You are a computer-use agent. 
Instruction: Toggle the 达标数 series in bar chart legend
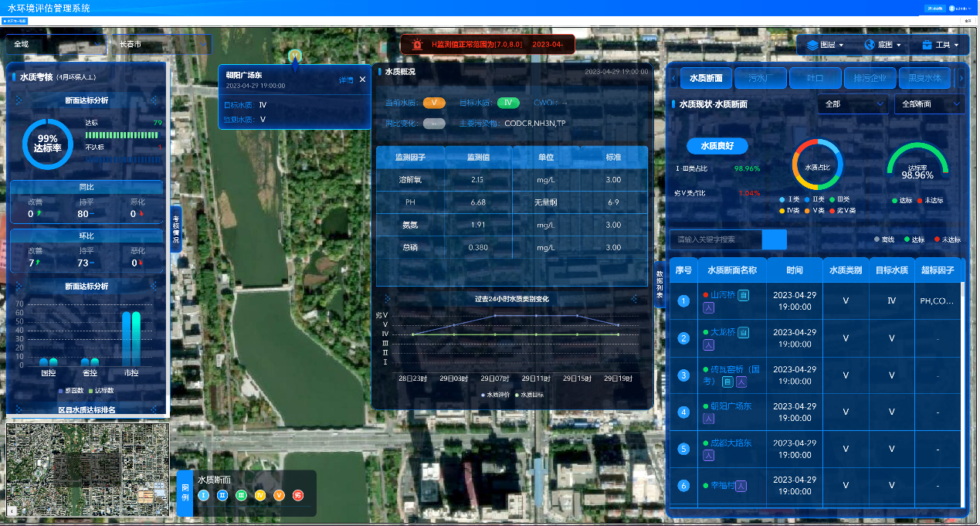100,391
